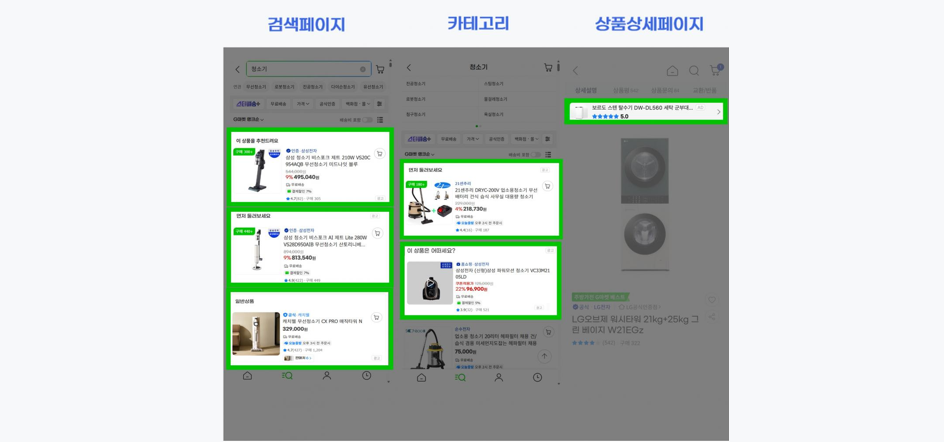Switch to the 교환/반품 tab
This screenshot has height=442, width=944.
click(703, 90)
